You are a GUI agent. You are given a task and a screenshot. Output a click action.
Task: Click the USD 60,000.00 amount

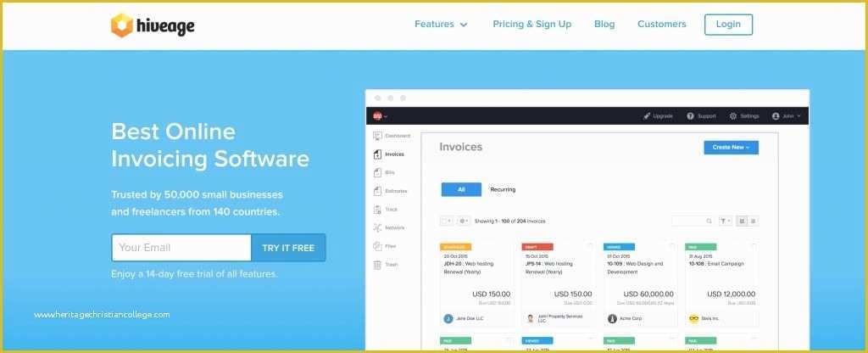648,294
